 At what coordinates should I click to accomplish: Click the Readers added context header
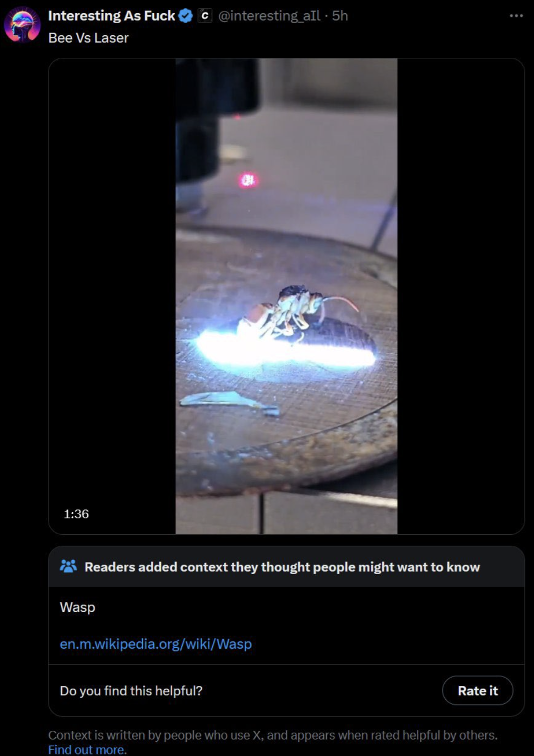click(x=282, y=567)
